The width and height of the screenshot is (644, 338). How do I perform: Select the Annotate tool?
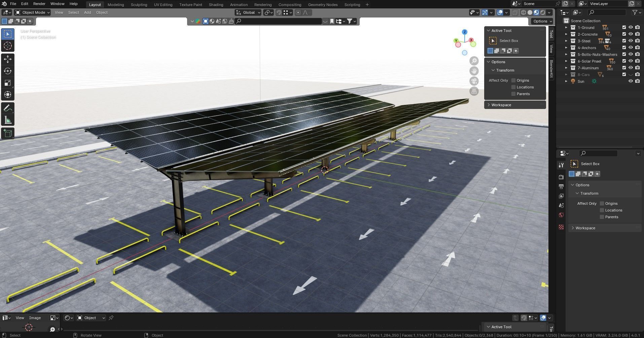8,108
